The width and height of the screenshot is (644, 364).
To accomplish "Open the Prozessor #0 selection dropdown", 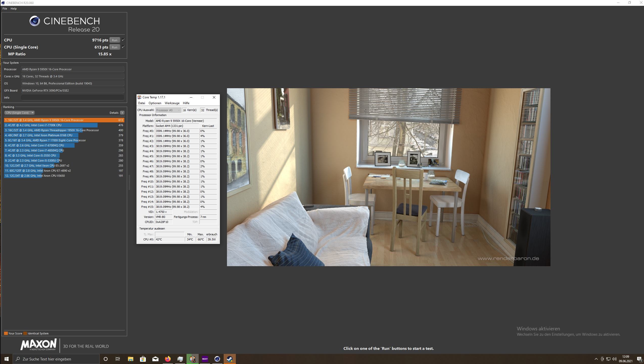I will (x=168, y=110).
